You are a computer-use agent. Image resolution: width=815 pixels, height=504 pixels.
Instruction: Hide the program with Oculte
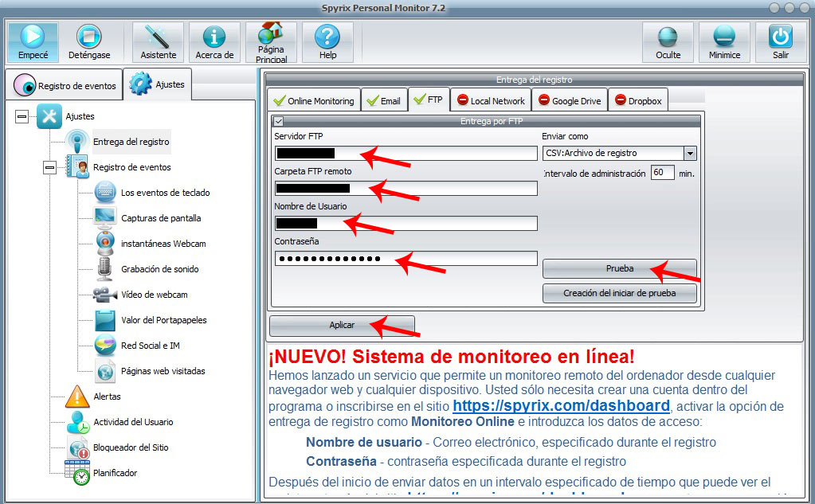pos(668,42)
